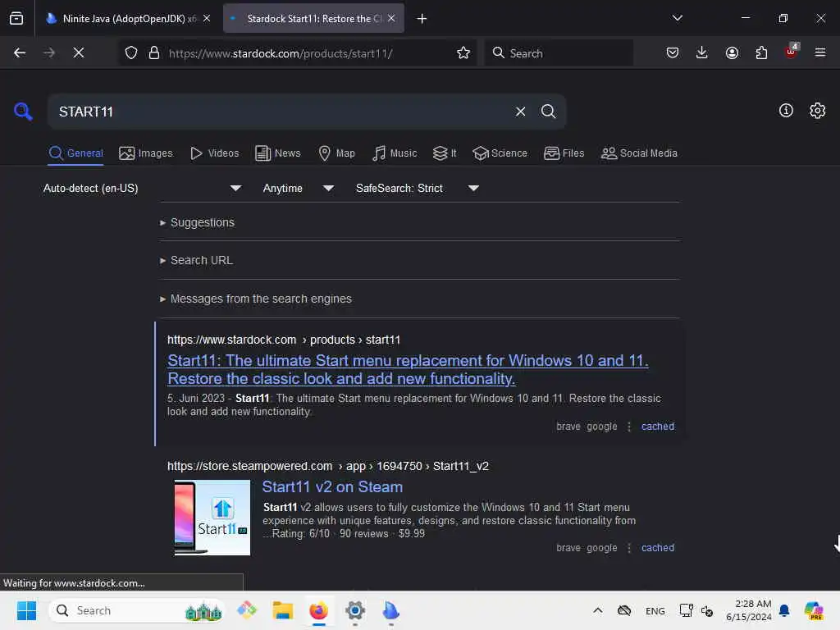
Task: Switch to Videos search category
Action: tap(214, 153)
